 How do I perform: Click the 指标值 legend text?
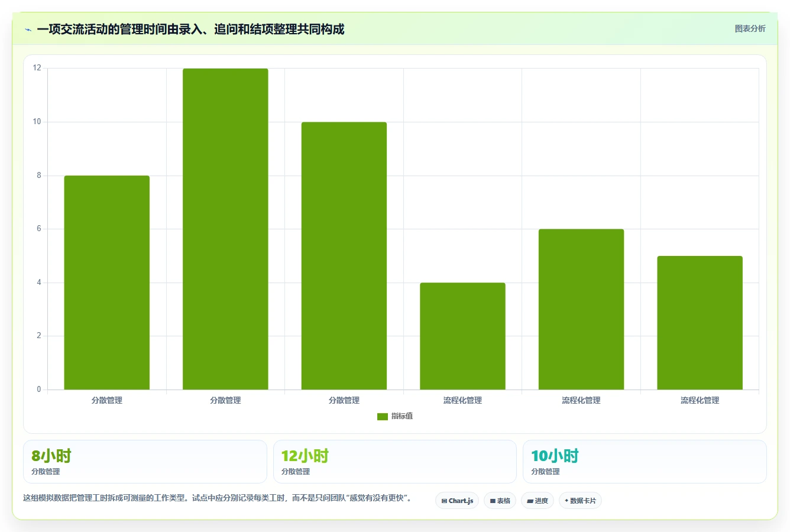tap(402, 416)
